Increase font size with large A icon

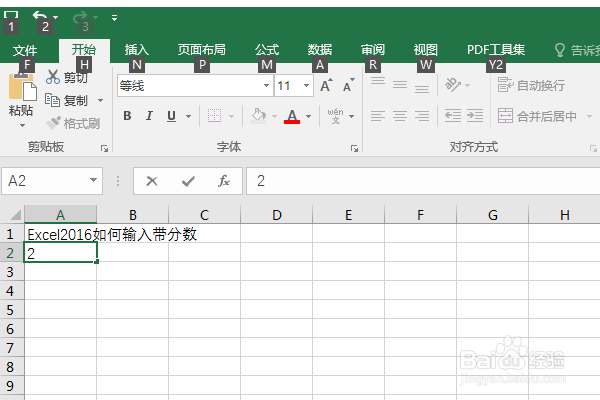(326, 85)
